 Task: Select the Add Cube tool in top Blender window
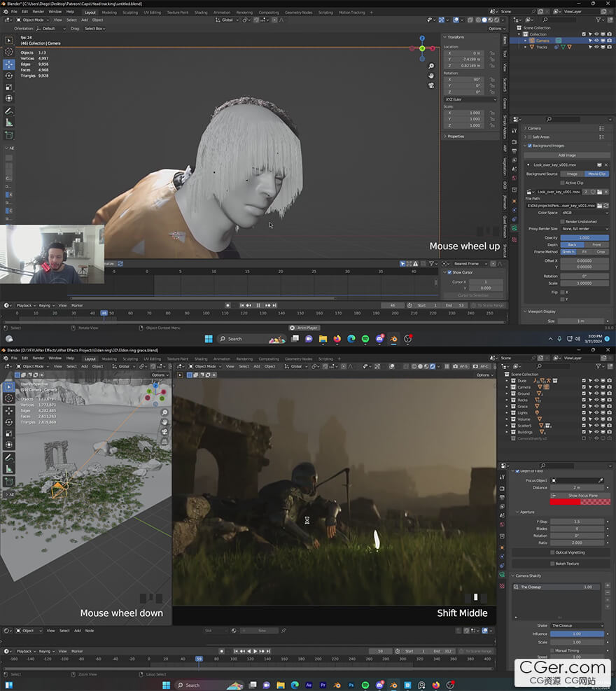[x=9, y=135]
